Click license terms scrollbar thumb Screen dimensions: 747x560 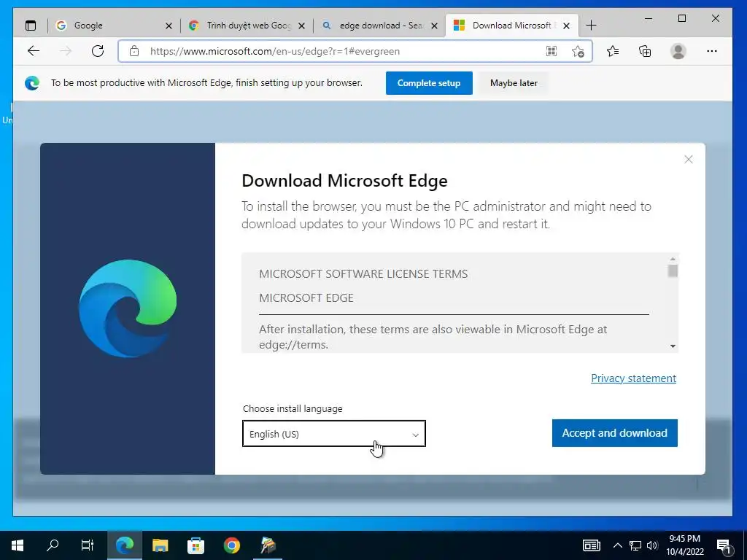pyautogui.click(x=673, y=271)
